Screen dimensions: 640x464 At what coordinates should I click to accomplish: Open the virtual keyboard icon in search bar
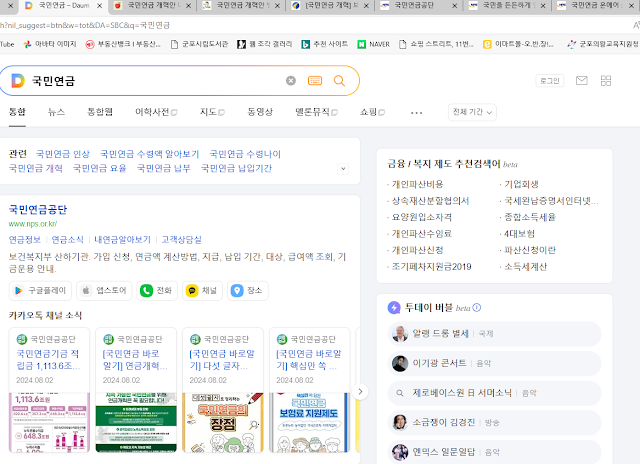pos(315,81)
